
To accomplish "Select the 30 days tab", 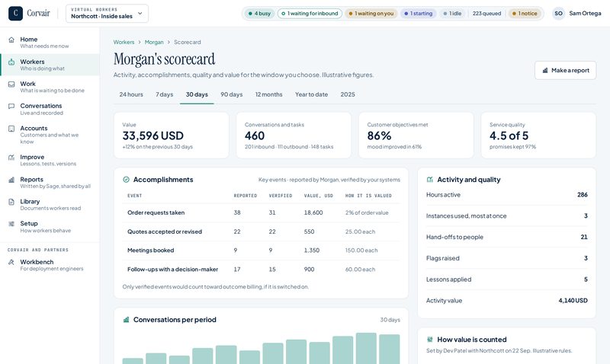I will pos(197,94).
